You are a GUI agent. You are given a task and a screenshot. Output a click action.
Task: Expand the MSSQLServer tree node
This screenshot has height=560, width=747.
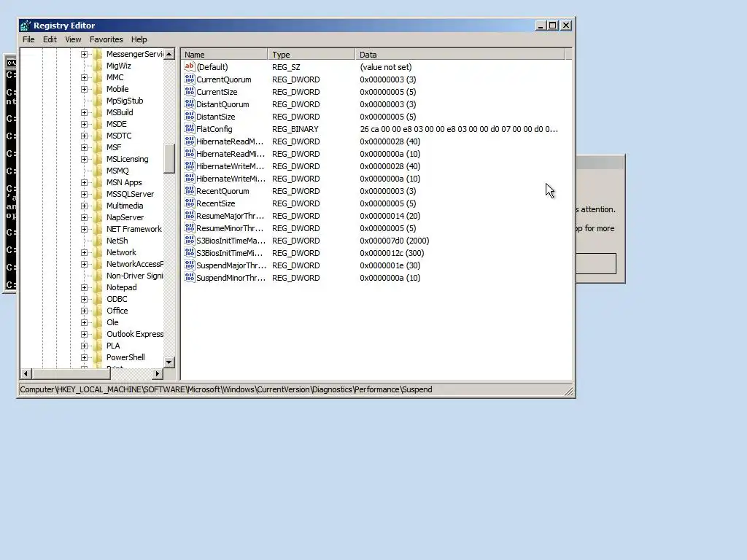tap(85, 194)
